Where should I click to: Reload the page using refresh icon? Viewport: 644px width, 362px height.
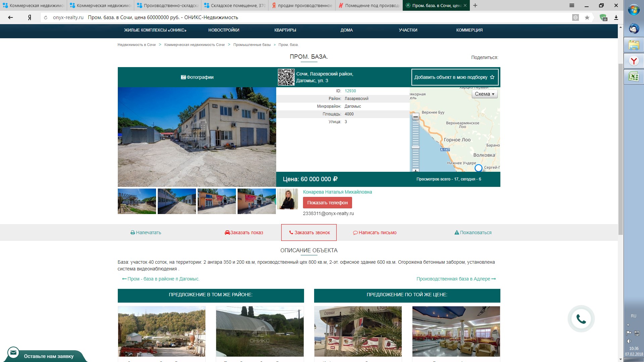point(46,17)
